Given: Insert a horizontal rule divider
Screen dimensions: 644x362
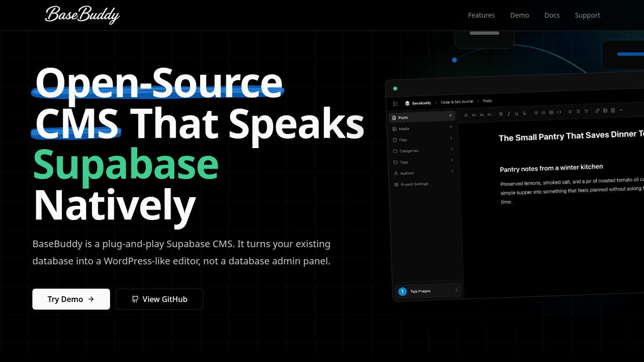Looking at the screenshot, I should tap(621, 110).
